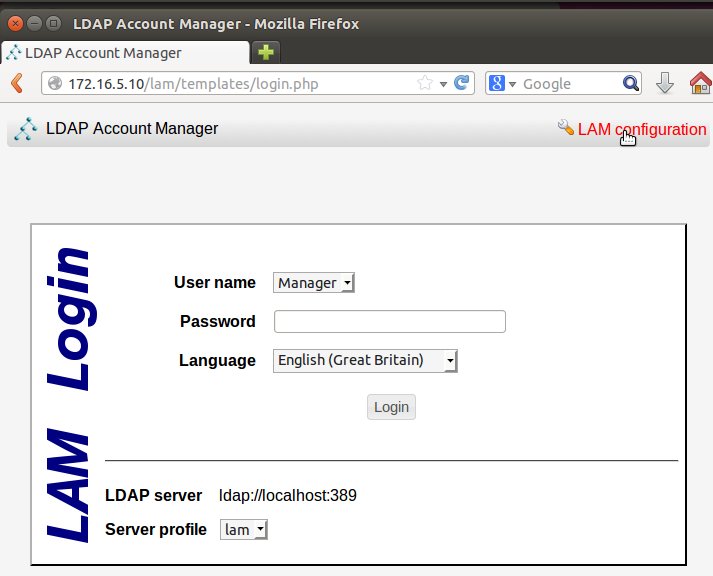Bookmark page with the star icon
713x576 pixels.
click(x=425, y=83)
